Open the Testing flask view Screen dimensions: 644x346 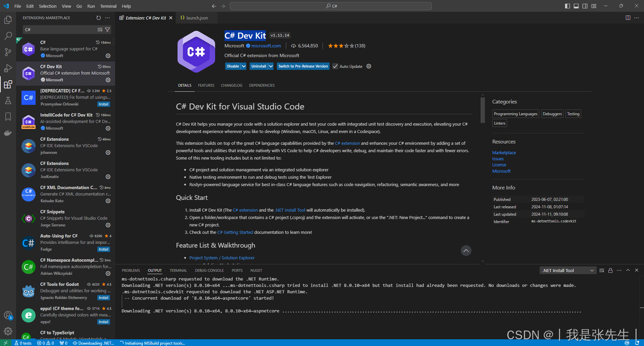point(8,100)
